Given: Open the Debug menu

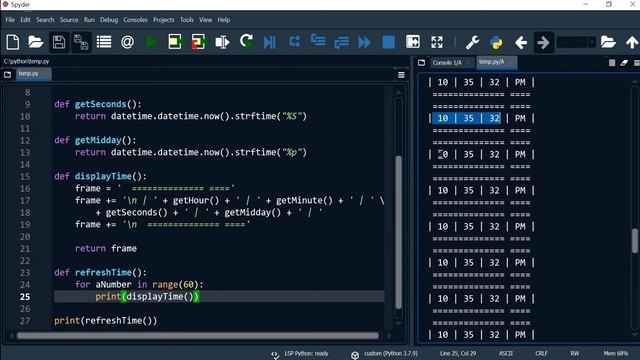Looking at the screenshot, I should (109, 20).
